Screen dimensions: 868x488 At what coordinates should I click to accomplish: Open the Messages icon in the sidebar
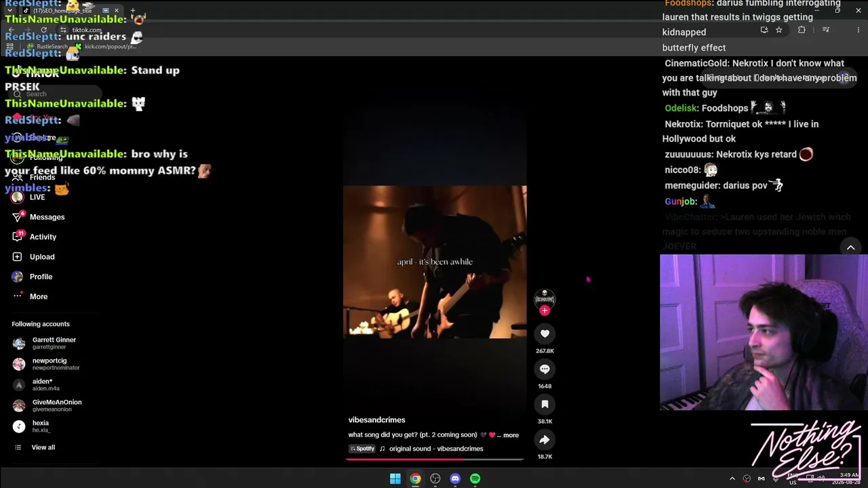pos(18,217)
